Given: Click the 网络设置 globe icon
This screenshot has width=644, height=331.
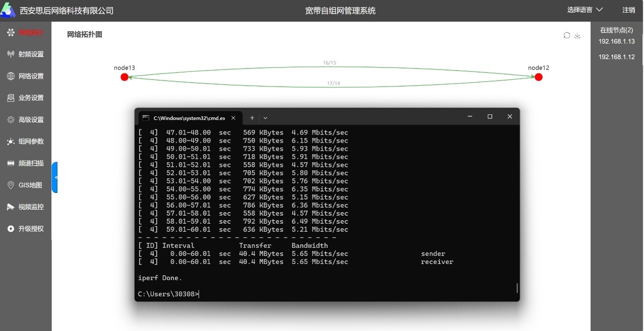Looking at the screenshot, I should click(11, 76).
